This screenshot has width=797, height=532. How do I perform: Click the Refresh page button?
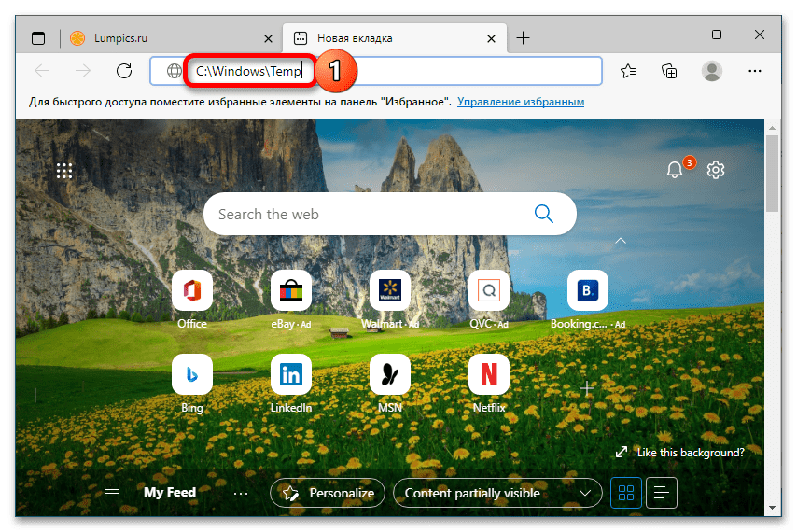(x=123, y=71)
